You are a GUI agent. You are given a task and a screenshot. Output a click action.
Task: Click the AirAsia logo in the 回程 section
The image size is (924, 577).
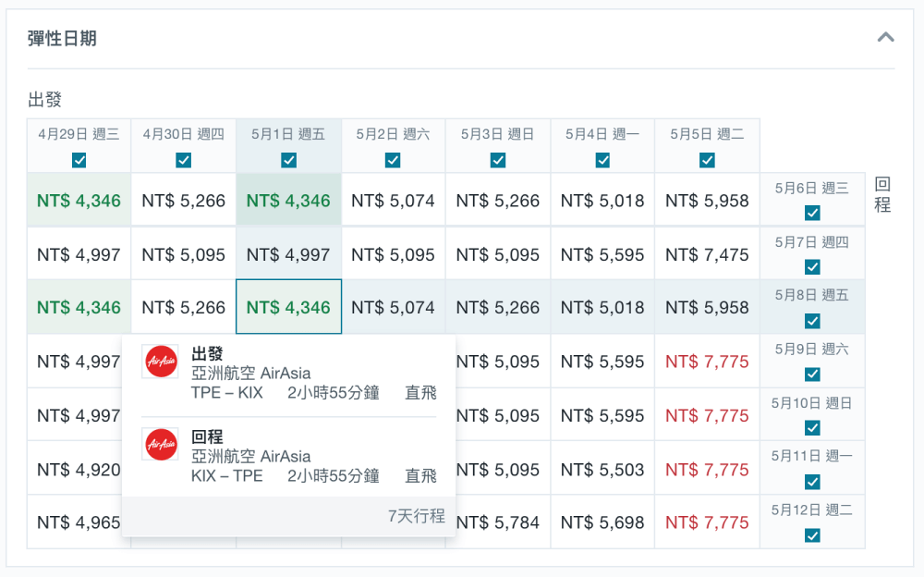(x=162, y=444)
